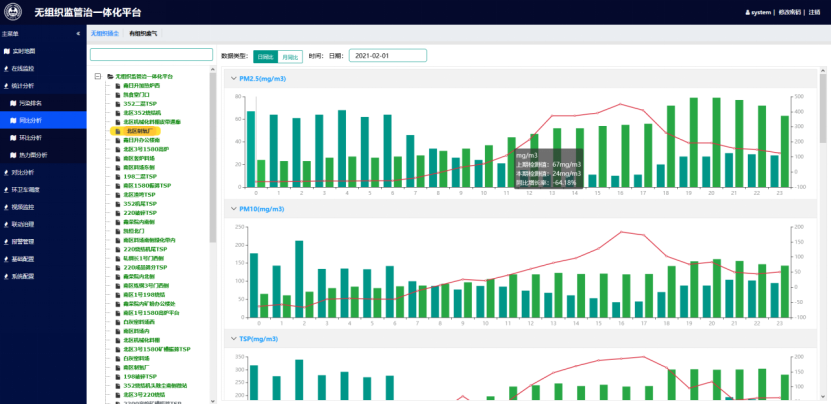Click the system user icon
The width and height of the screenshot is (831, 404).
pyautogui.click(x=748, y=12)
